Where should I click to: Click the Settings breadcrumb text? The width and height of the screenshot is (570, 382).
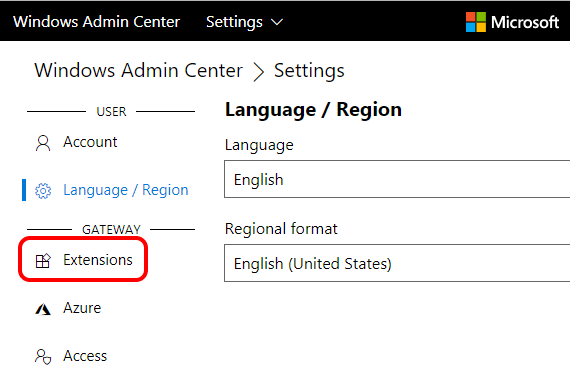pyautogui.click(x=309, y=71)
